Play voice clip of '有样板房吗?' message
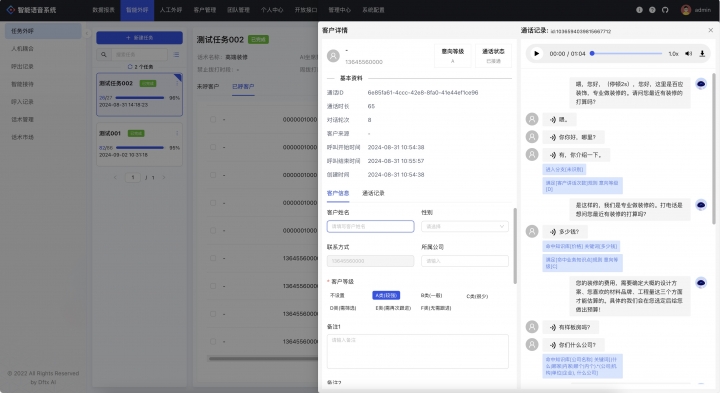 tap(553, 327)
